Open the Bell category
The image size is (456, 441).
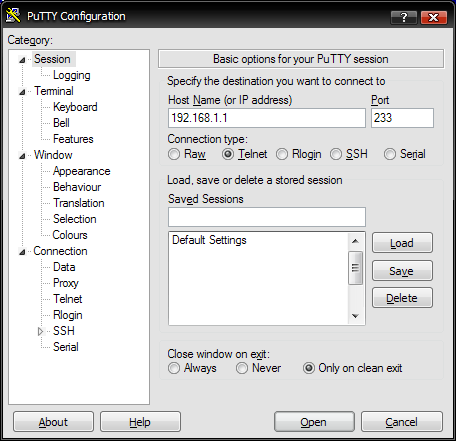[x=61, y=123]
